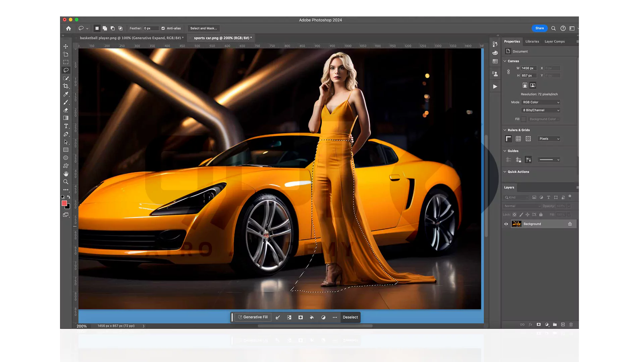The image size is (644, 362).
Task: Set canvas orientation to landscape
Action: point(533,85)
